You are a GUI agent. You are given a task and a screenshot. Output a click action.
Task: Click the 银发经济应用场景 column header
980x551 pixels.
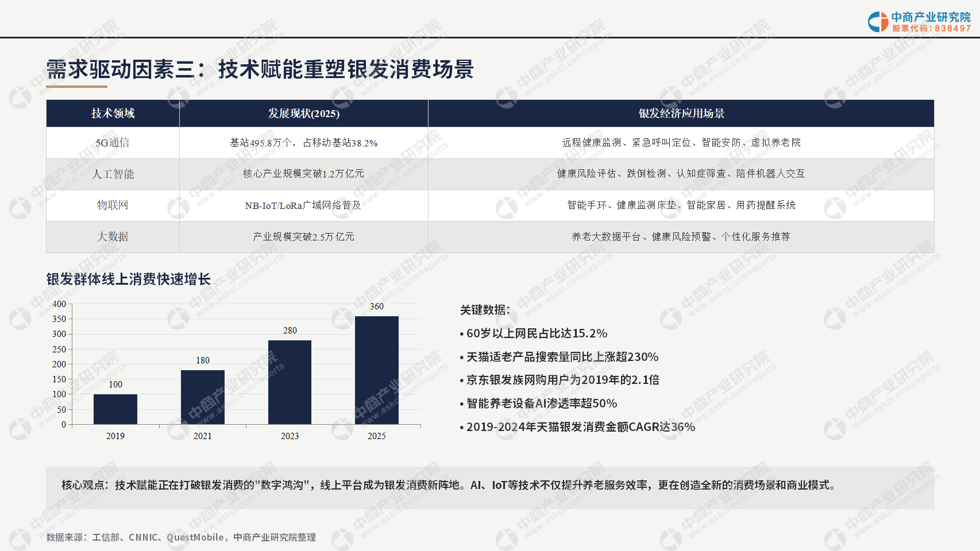pos(681,114)
